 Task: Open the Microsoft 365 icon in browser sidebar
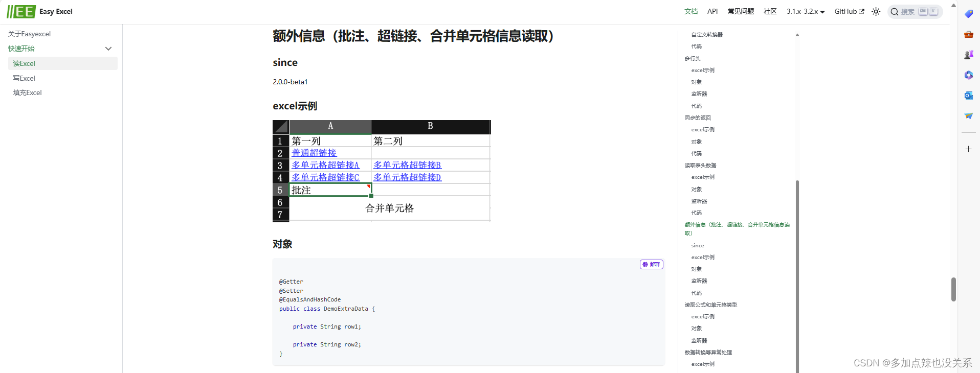pyautogui.click(x=969, y=75)
